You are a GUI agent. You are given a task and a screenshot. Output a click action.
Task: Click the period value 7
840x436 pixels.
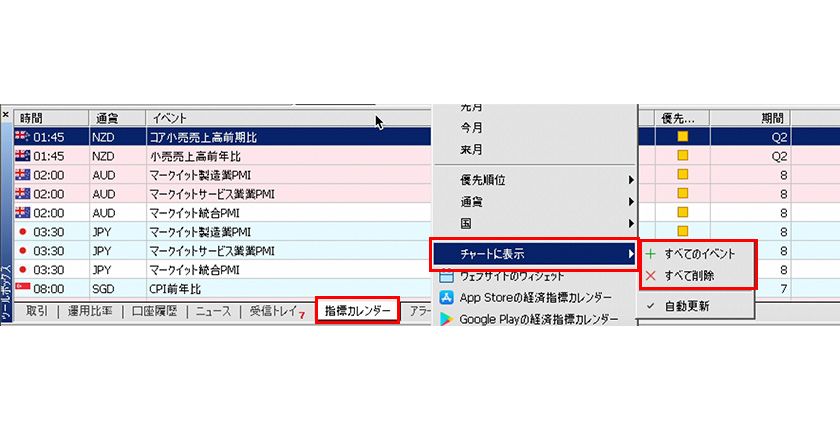(784, 289)
